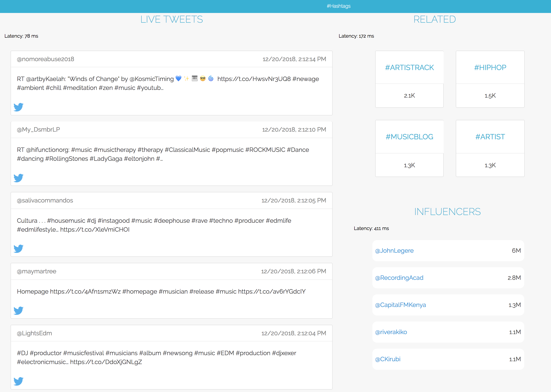The height and width of the screenshot is (392, 551).
Task: Open influencer @riverakiko profile
Action: click(x=391, y=332)
